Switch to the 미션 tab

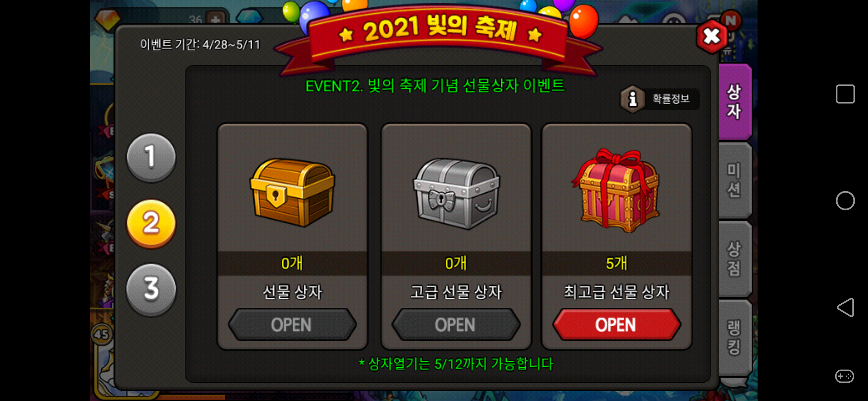point(734,180)
